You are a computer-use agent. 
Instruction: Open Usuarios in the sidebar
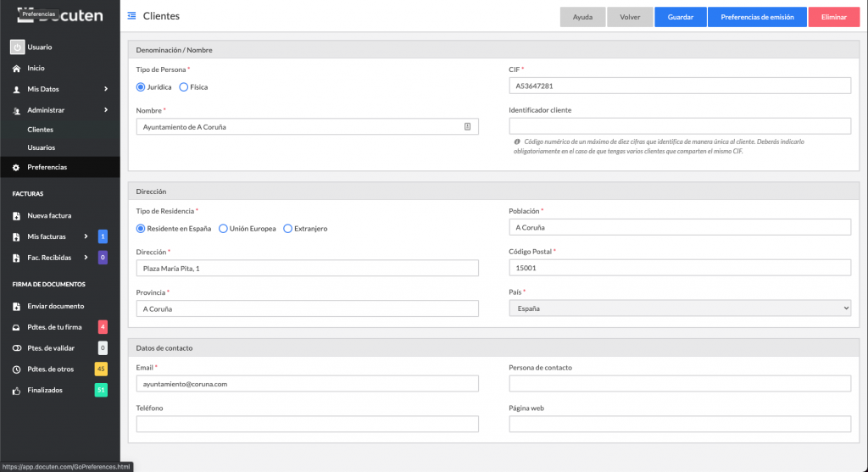pos(41,147)
